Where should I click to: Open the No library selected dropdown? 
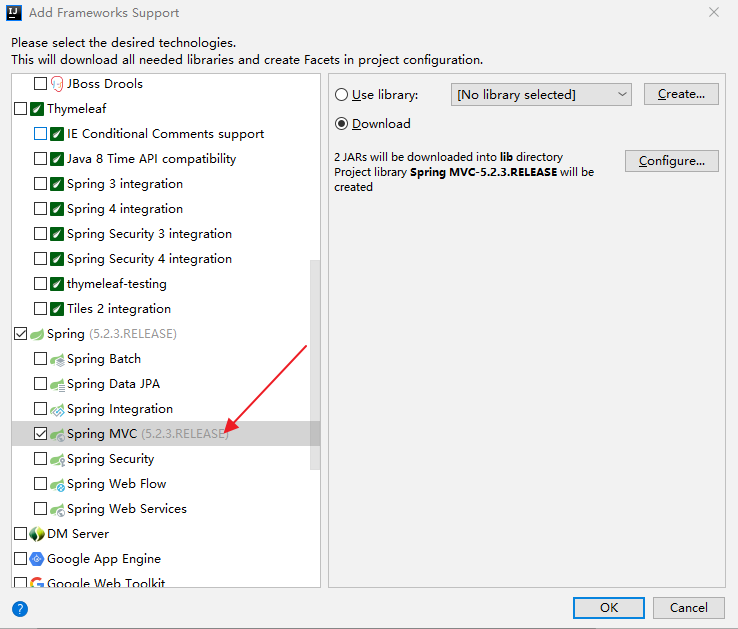[541, 95]
